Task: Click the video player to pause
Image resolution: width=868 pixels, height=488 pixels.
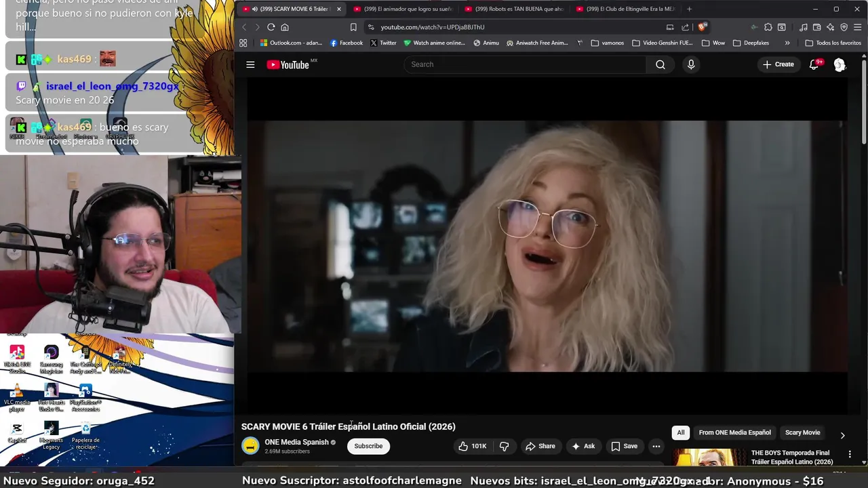Action: coord(547,245)
